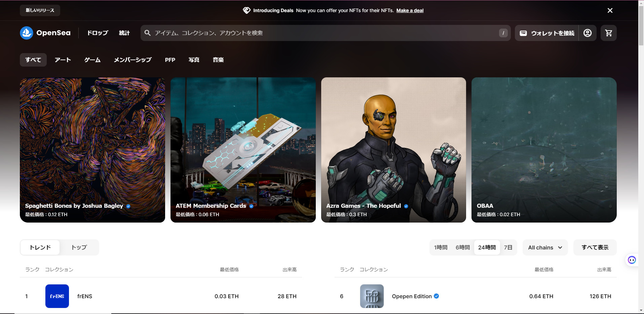Image resolution: width=644 pixels, height=314 pixels.
Task: Set time range to 1時間
Action: [x=441, y=247]
